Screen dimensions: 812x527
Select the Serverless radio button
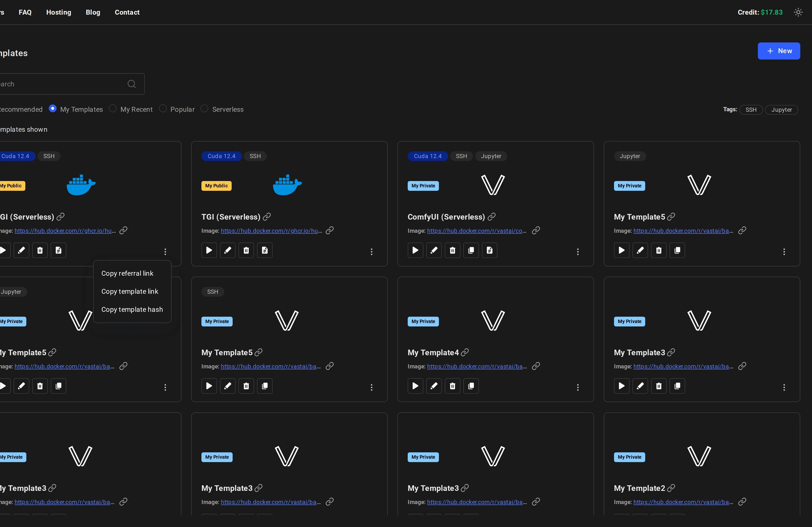coord(204,109)
